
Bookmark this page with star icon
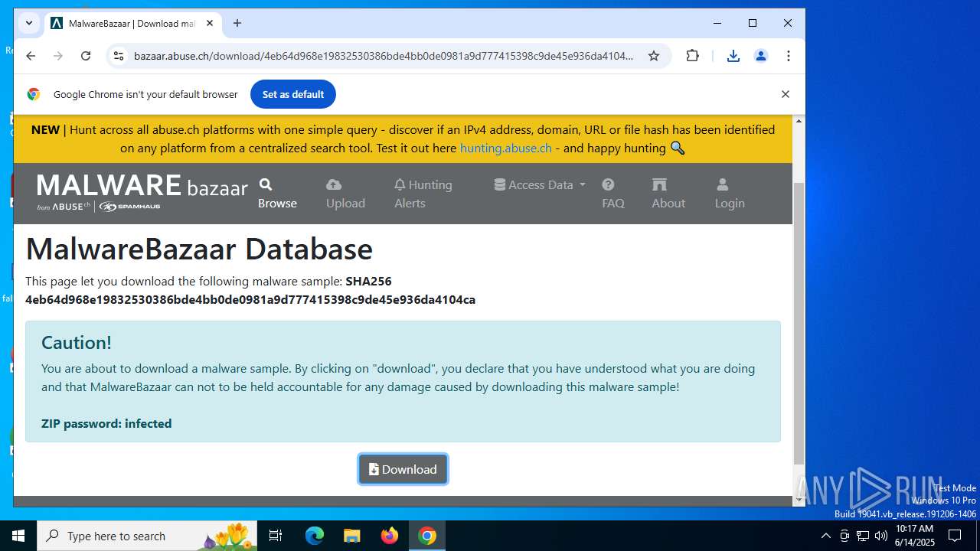[654, 56]
